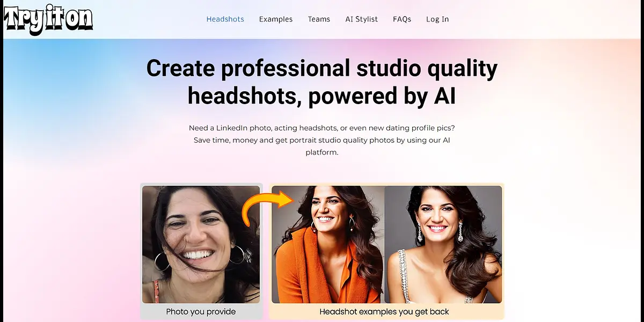Click the Tryiton logo
The width and height of the screenshot is (644, 322).
(48, 19)
